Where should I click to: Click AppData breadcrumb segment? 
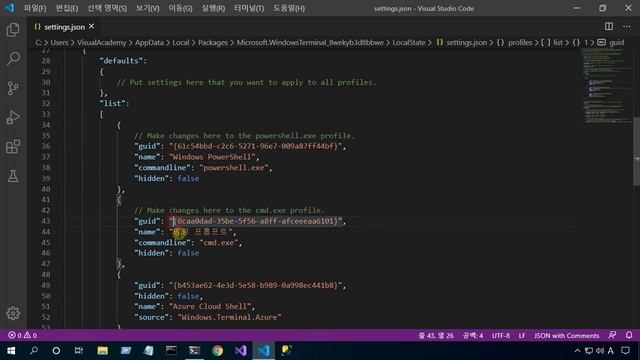click(149, 42)
